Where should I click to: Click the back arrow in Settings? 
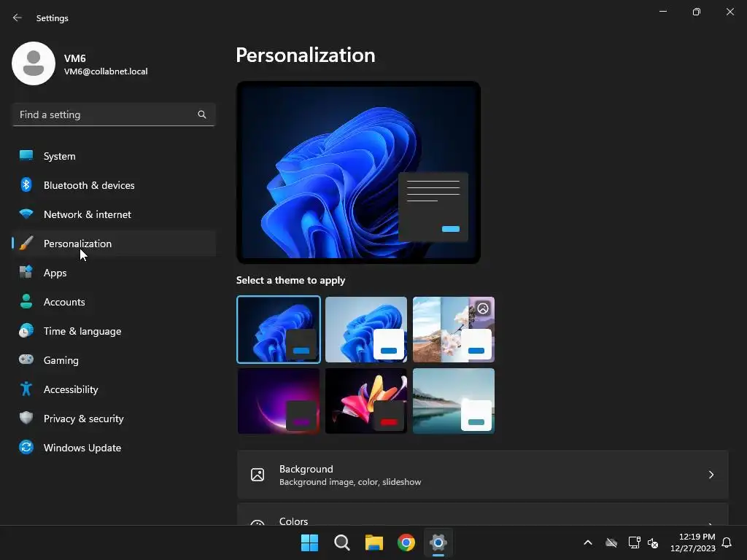18,17
